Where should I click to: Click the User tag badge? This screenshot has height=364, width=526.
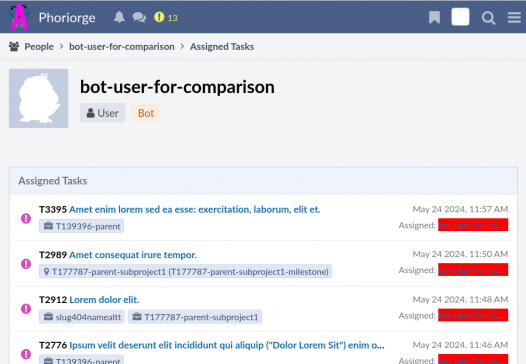coord(103,113)
